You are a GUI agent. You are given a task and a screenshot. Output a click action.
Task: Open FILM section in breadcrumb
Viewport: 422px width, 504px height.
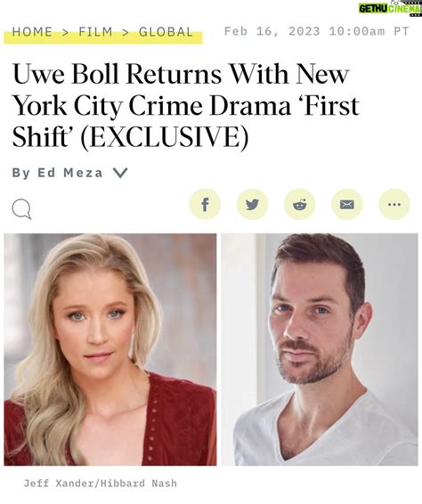pyautogui.click(x=95, y=32)
